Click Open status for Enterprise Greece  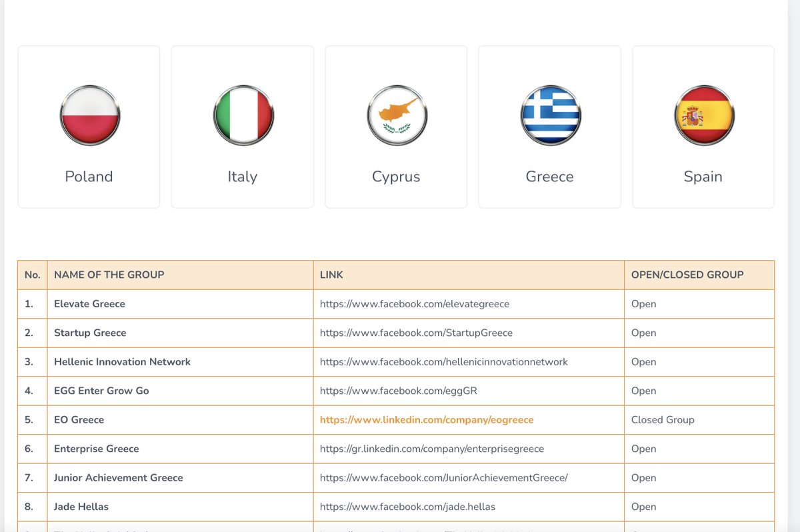click(x=643, y=449)
